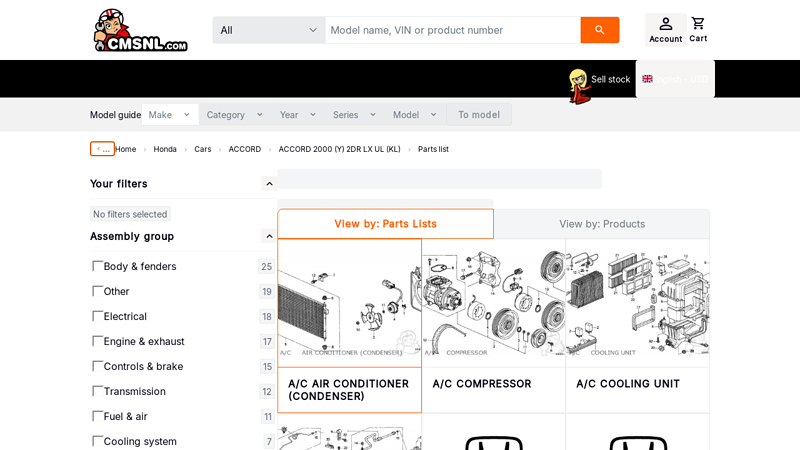Open the ACCORD breadcrumb link

[x=244, y=149]
